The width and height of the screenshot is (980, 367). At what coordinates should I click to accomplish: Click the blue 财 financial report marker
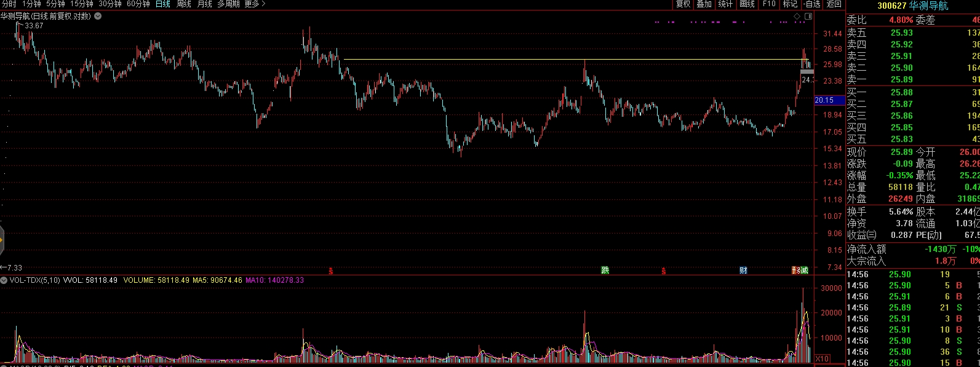click(x=743, y=270)
